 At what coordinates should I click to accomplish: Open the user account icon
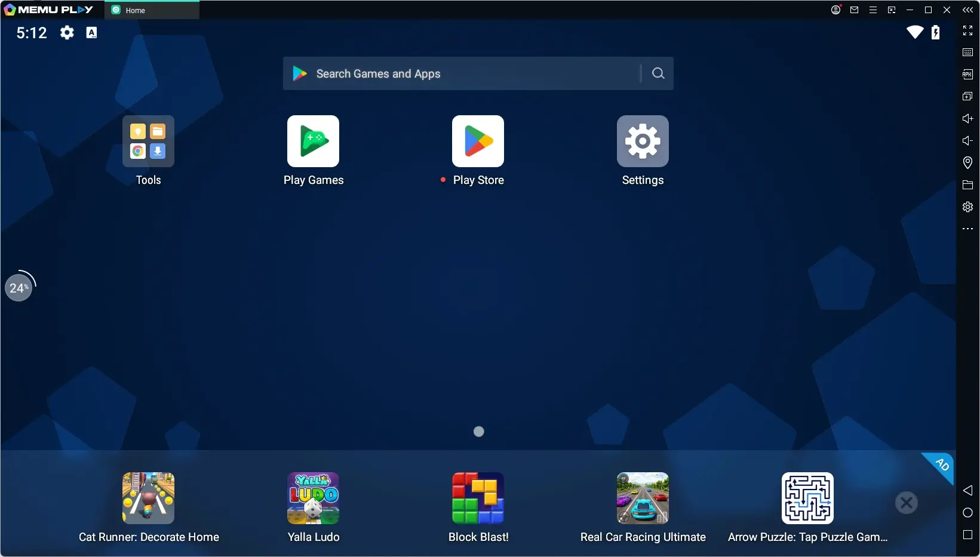point(836,10)
